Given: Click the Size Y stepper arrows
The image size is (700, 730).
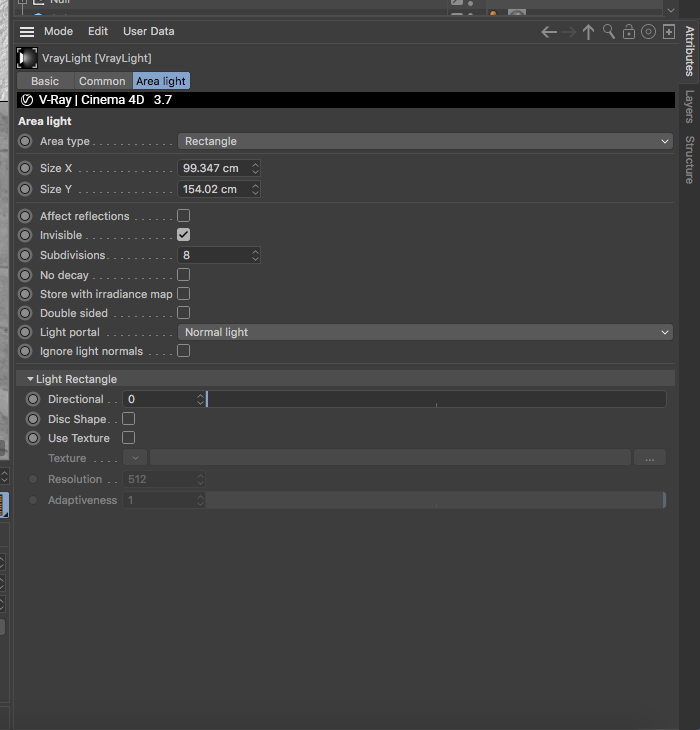Looking at the screenshot, I should click(255, 189).
